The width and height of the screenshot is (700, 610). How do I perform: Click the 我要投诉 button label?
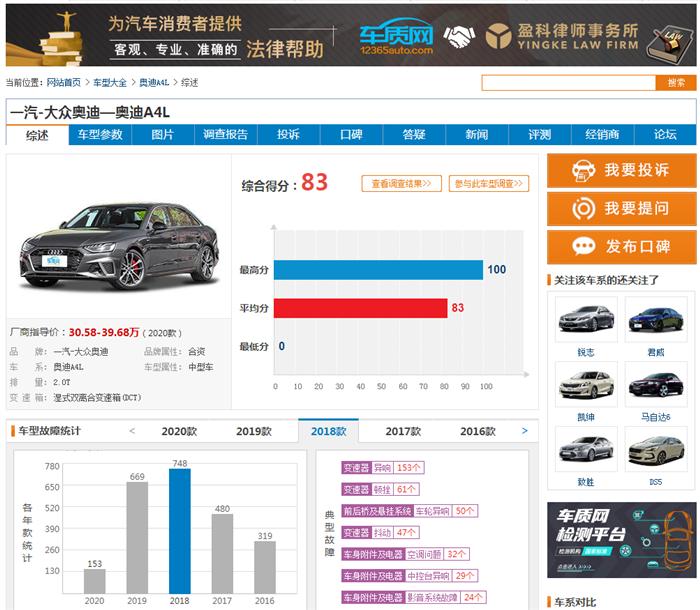pos(637,170)
